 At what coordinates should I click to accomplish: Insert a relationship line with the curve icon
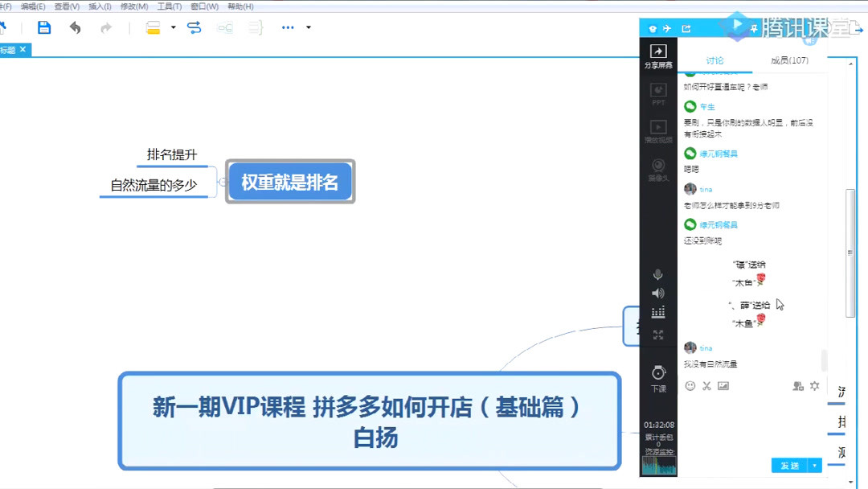click(x=193, y=27)
